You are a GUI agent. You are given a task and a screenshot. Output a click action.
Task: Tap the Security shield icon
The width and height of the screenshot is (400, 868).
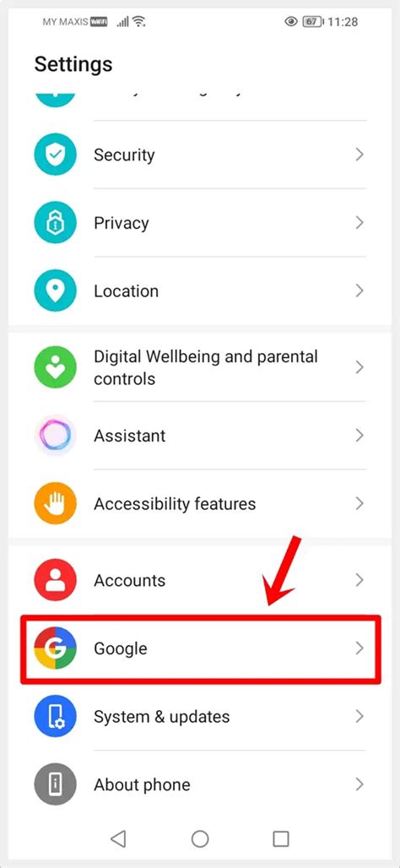coord(55,155)
